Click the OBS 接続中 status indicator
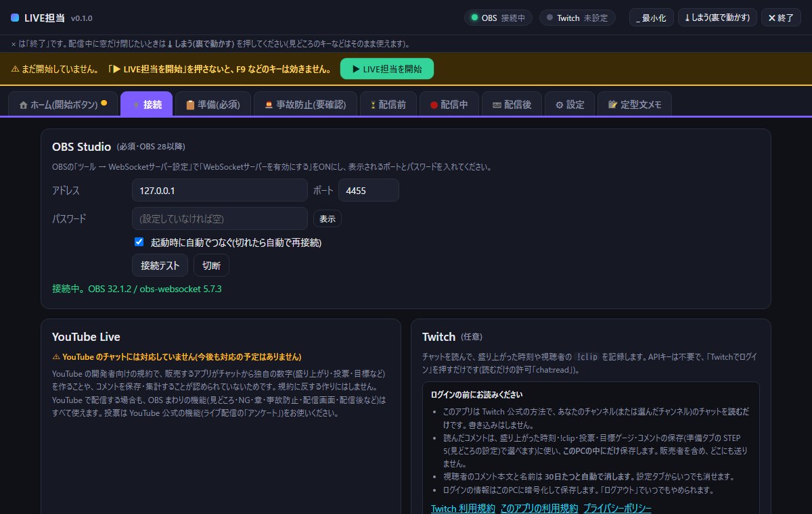Screen dimensions: 812x514 click(499, 18)
